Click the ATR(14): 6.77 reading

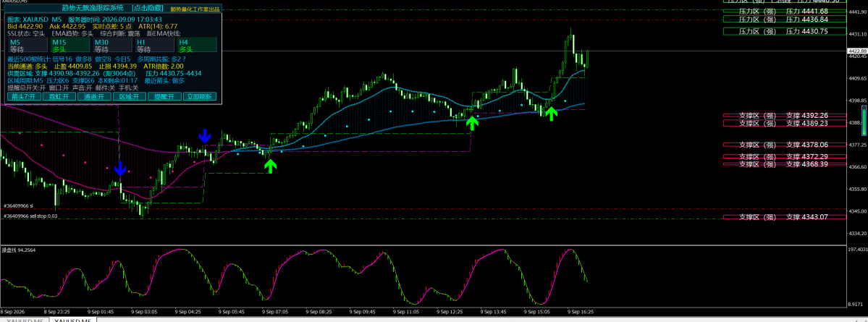click(158, 26)
